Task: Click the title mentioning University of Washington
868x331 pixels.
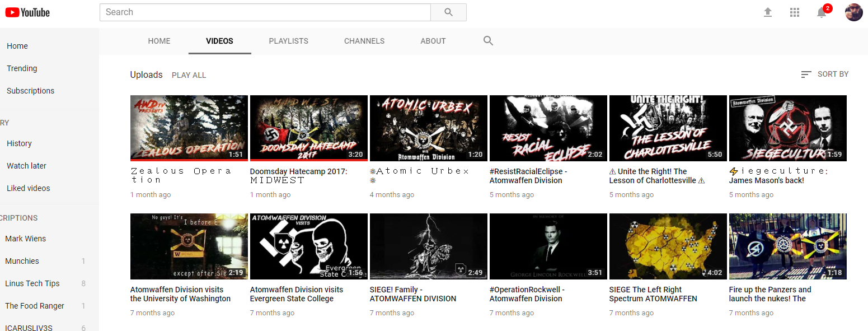Action: coord(180,294)
